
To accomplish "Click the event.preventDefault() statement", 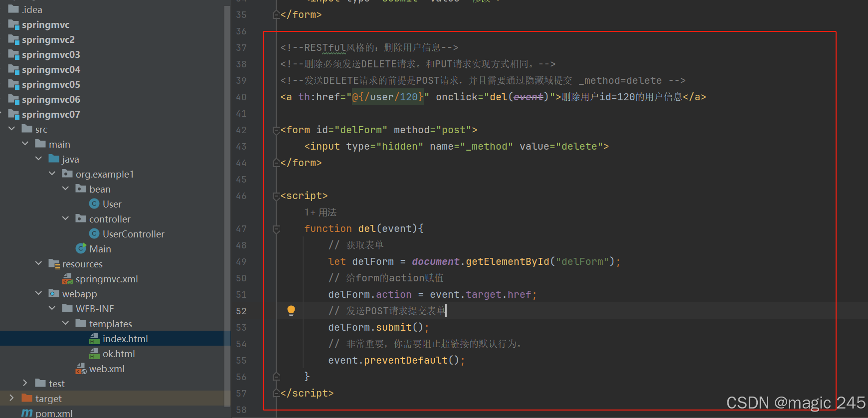I will click(396, 361).
